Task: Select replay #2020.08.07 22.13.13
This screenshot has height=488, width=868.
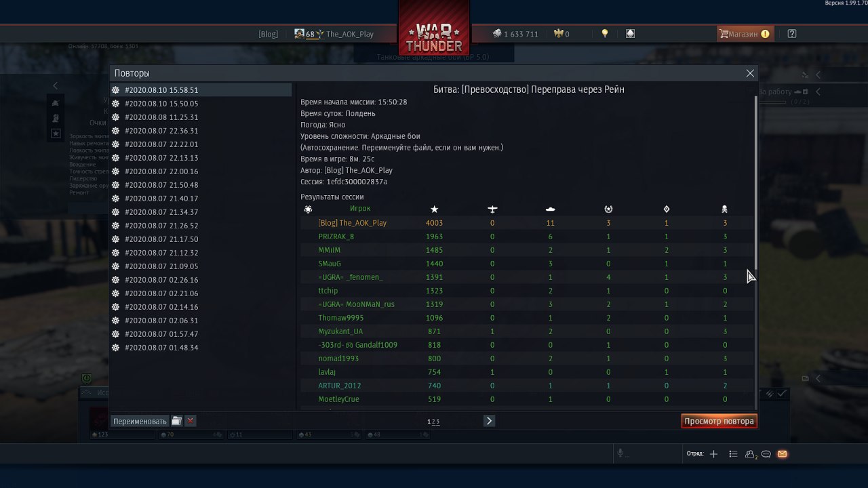Action: pos(201,158)
